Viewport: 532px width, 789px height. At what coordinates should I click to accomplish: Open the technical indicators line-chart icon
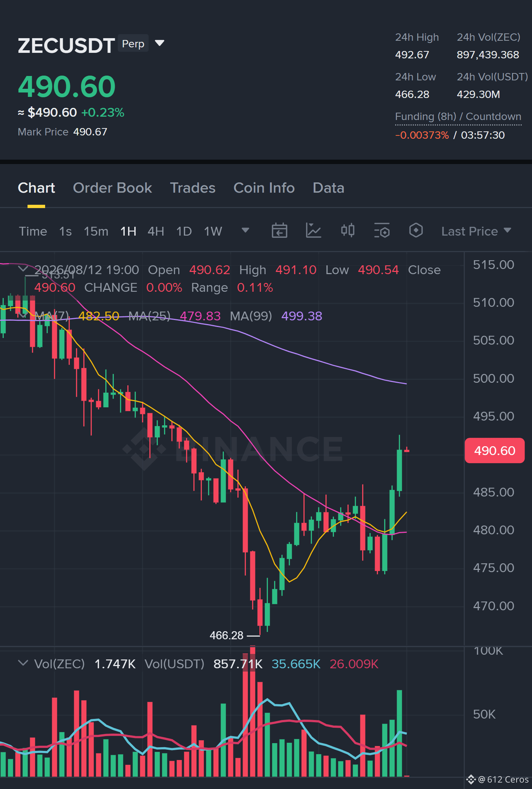point(314,231)
